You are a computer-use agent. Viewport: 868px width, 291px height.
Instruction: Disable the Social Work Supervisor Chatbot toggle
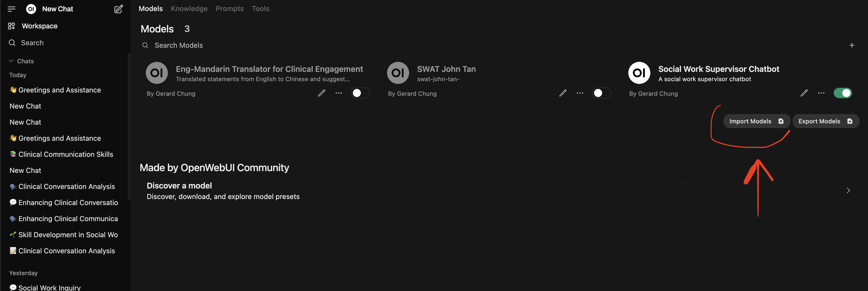pyautogui.click(x=843, y=93)
